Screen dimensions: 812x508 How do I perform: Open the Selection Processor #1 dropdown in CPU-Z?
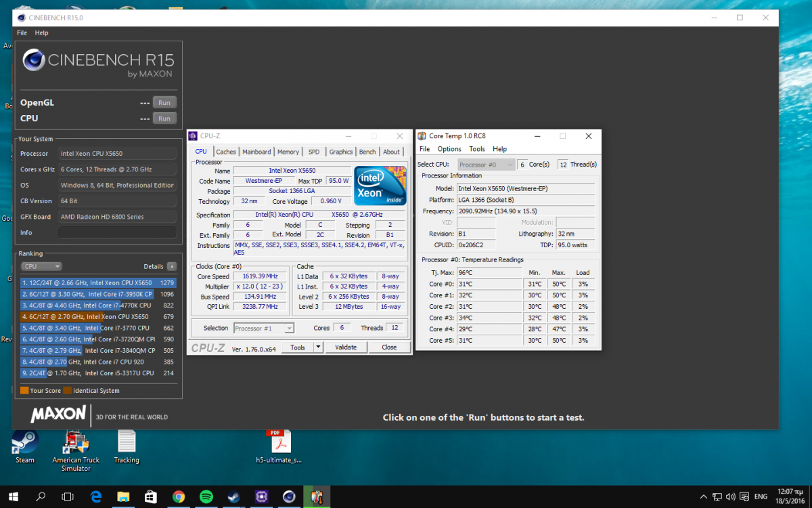264,328
